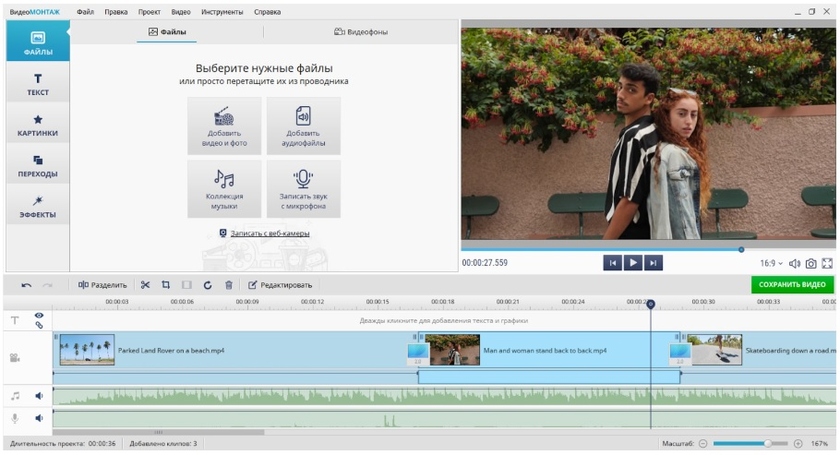
Task: Take a snapshot with the camera icon
Action: click(811, 264)
